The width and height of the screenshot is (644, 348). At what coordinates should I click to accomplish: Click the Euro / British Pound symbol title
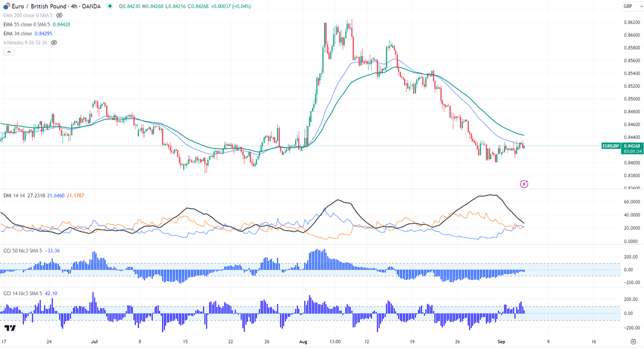click(x=56, y=6)
